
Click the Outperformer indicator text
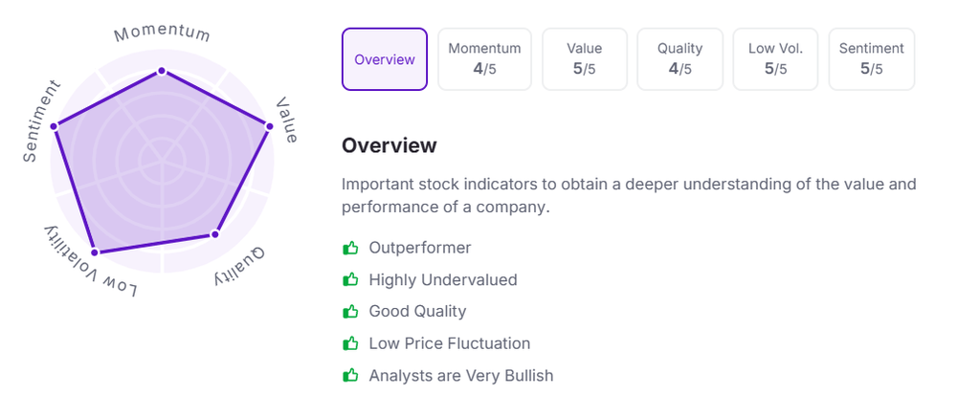(x=420, y=249)
